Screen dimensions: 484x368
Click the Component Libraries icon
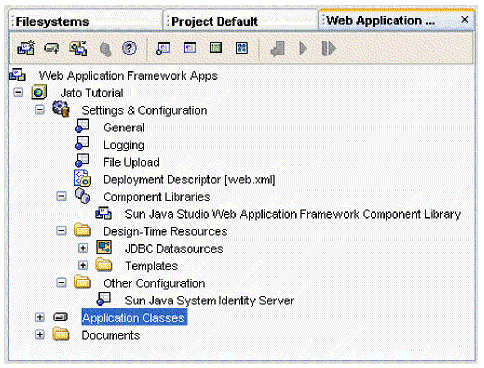click(x=82, y=196)
